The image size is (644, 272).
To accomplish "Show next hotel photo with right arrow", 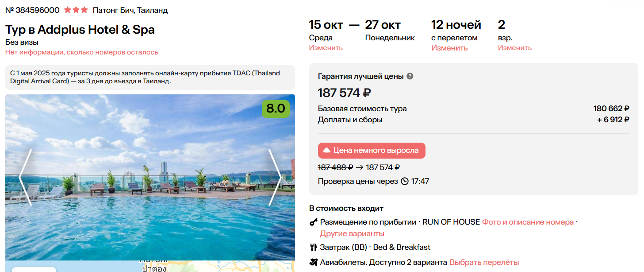I will pyautogui.click(x=275, y=177).
